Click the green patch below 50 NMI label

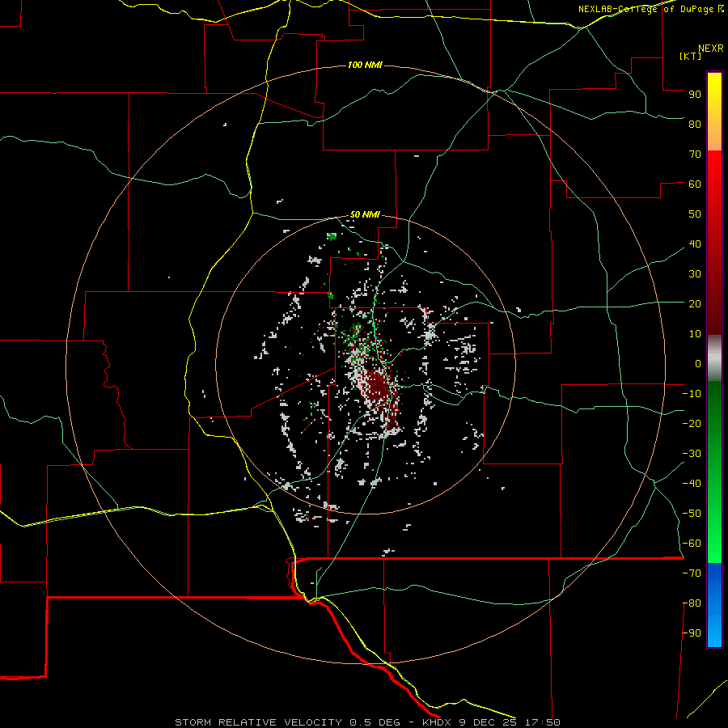(x=332, y=236)
